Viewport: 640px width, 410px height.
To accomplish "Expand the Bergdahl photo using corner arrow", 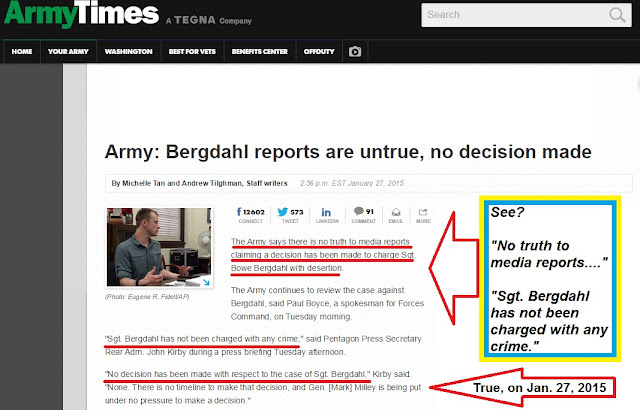I will click(x=206, y=281).
